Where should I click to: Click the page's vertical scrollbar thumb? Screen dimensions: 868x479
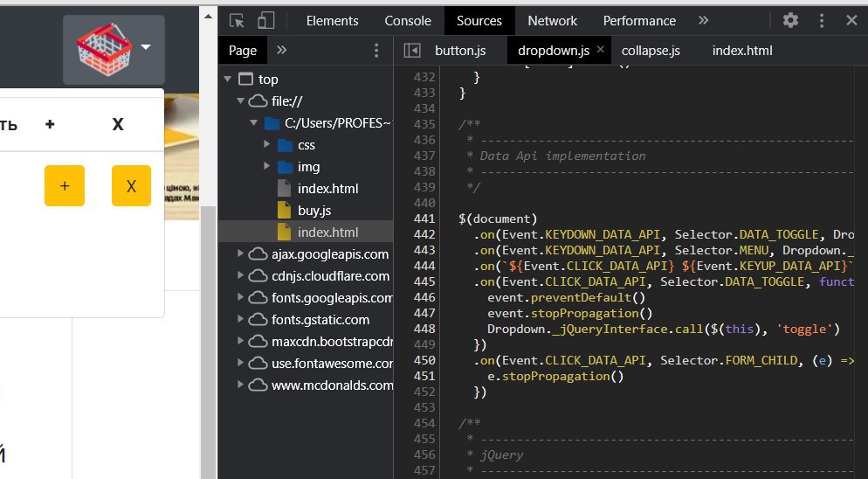(209, 341)
